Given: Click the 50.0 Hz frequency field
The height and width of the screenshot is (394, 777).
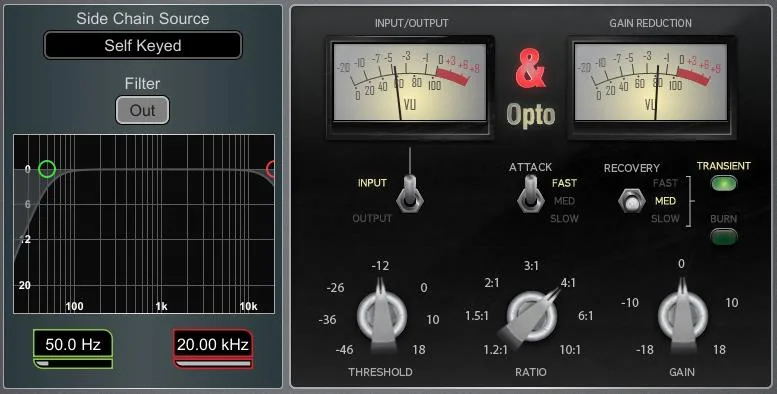Looking at the screenshot, I should coord(73,344).
